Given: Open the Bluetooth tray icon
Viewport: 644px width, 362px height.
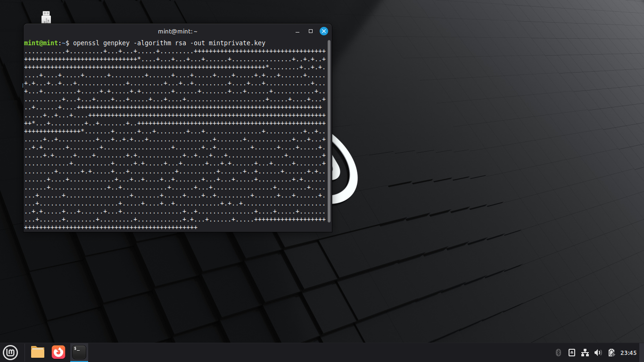Looking at the screenshot, I should [559, 353].
